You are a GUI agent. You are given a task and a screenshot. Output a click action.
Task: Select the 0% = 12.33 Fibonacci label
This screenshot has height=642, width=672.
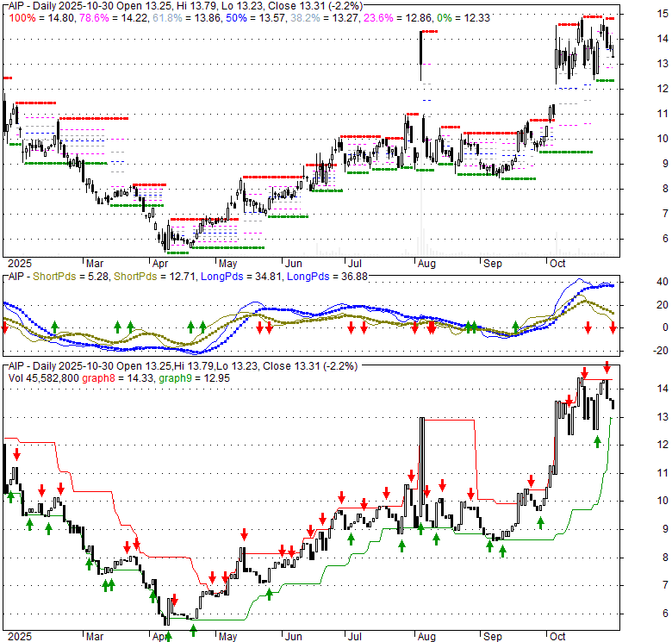[x=464, y=18]
